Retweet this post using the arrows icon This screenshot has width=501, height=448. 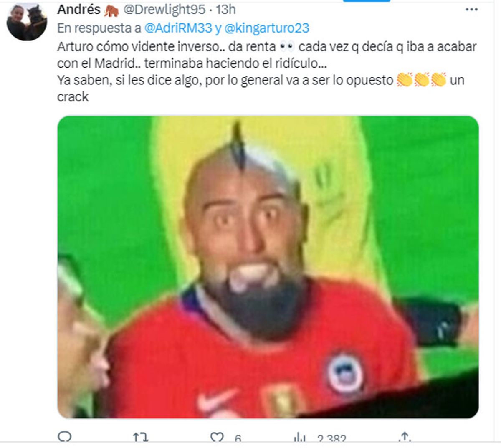[x=140, y=437]
